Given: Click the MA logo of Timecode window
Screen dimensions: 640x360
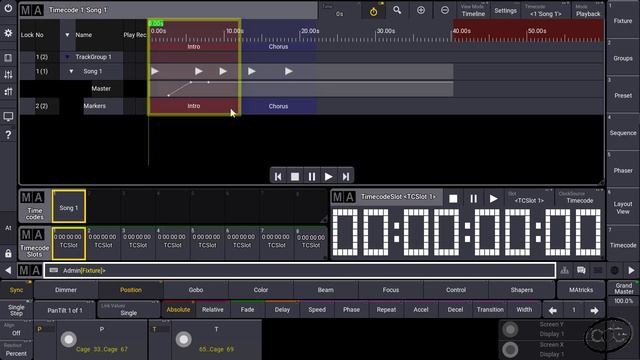Looking at the screenshot, I should (x=32, y=10).
